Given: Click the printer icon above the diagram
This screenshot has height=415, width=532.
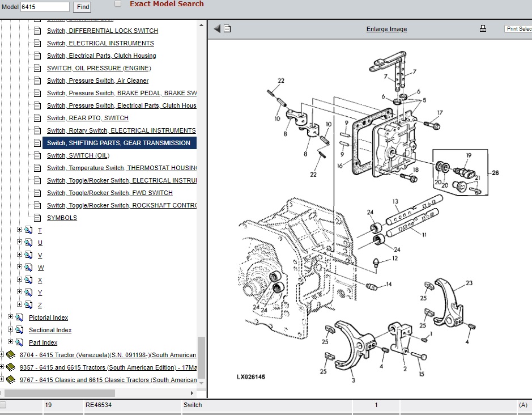Looking at the screenshot, I should (483, 29).
